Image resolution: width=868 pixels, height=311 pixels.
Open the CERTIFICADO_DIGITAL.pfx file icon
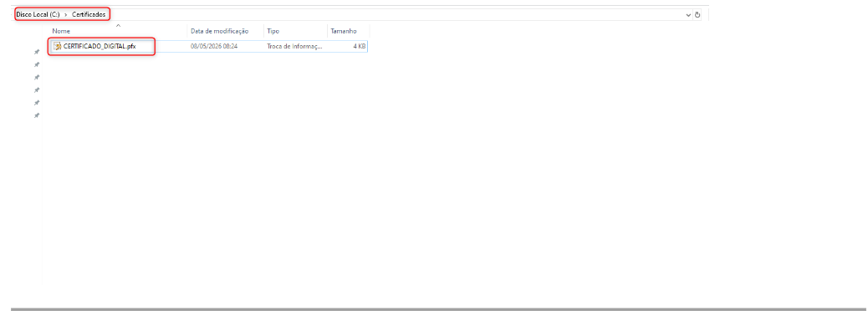[57, 47]
